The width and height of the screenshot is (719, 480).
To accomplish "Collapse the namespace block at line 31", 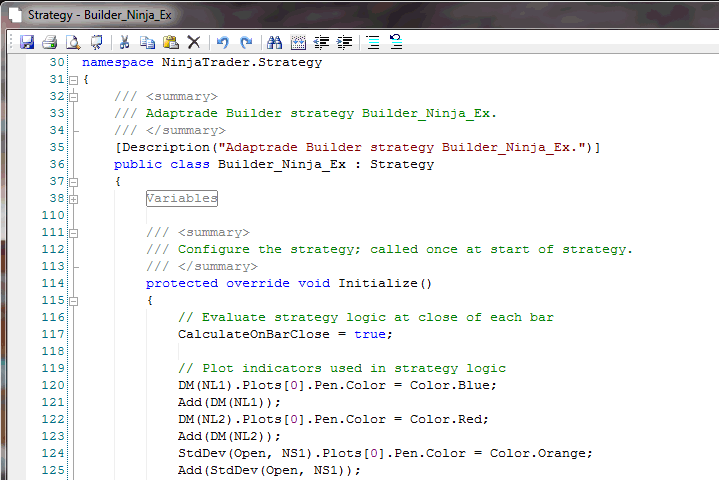I will (73, 80).
